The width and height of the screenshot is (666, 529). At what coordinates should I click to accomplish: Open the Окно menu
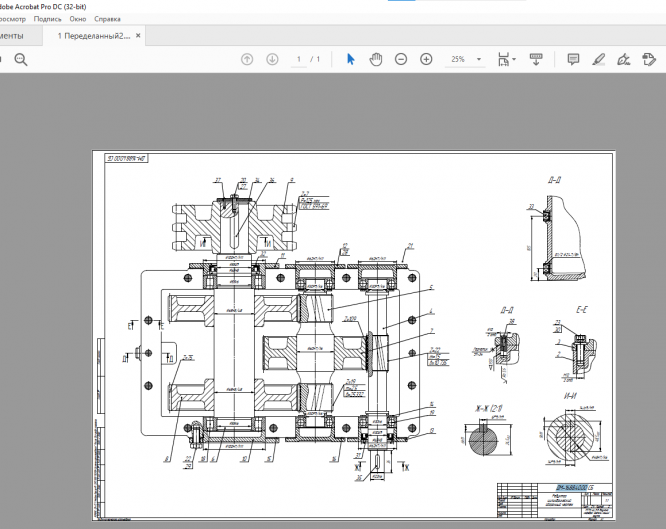point(80,19)
